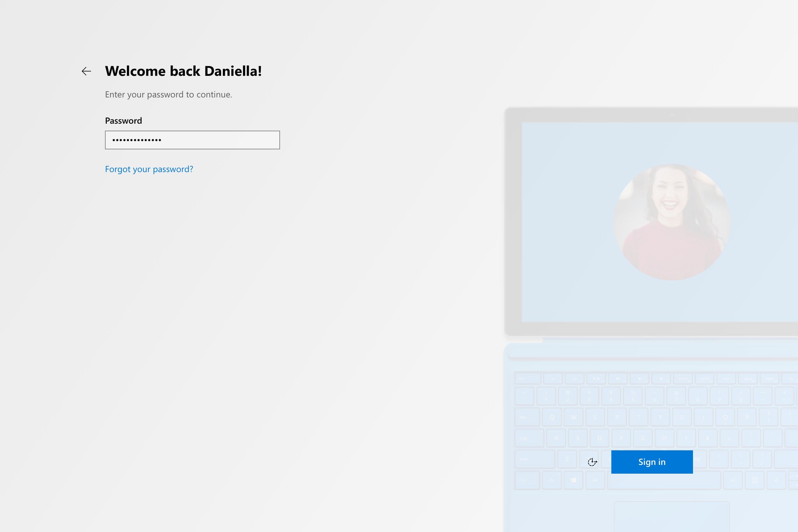Click the Welcome back Daniella heading
The width and height of the screenshot is (798, 532).
coord(183,71)
